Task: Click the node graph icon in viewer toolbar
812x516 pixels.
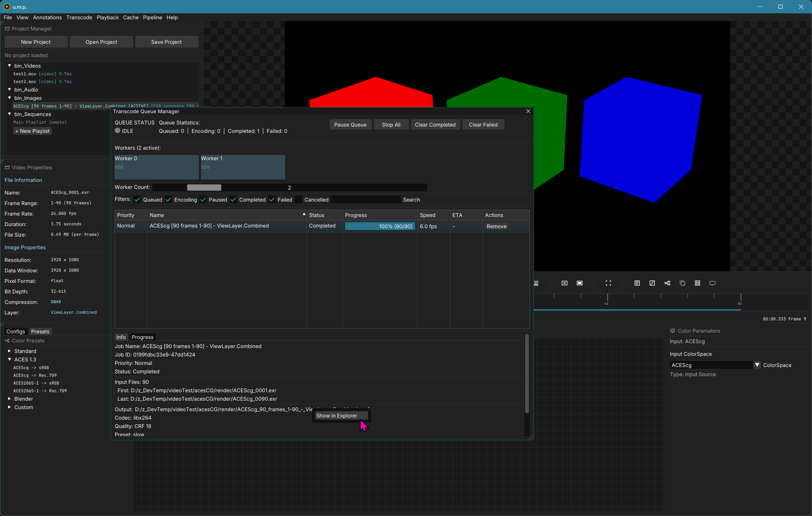Action: (667, 283)
